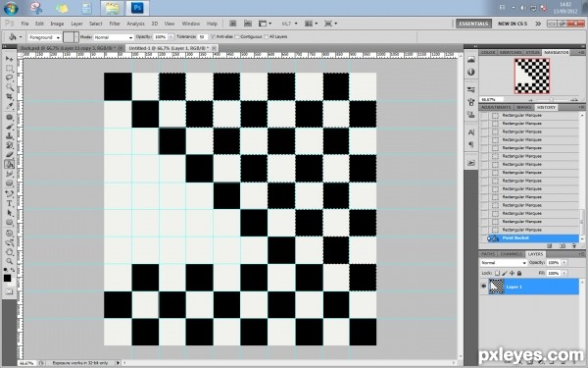588x368 pixels.
Task: Open the Opacity slider arrow in options bar
Action: pyautogui.click(x=171, y=37)
